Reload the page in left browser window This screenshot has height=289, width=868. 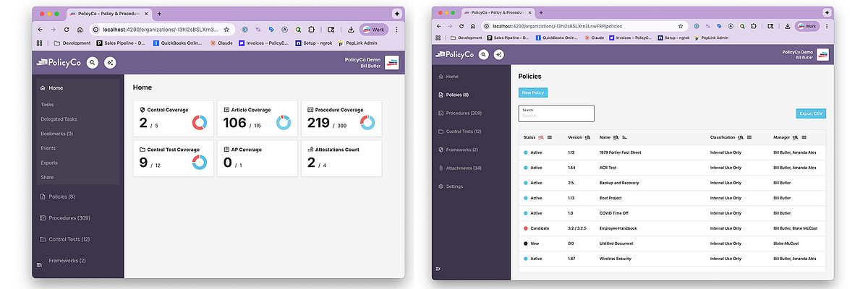pyautogui.click(x=67, y=30)
